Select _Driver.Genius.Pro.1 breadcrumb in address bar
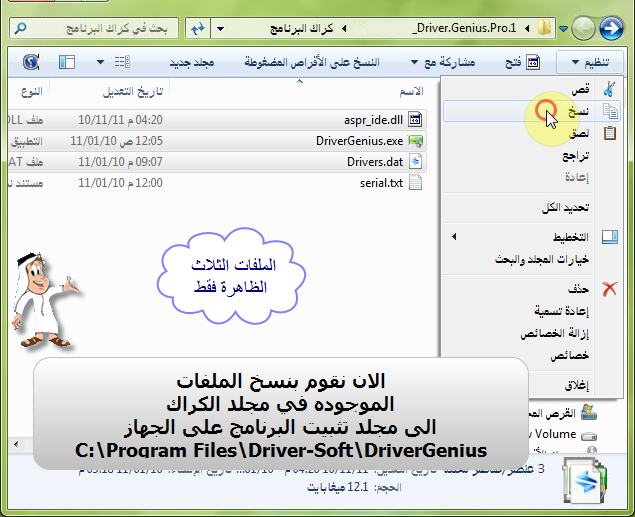Viewport: 635px width, 517px height. tap(464, 28)
